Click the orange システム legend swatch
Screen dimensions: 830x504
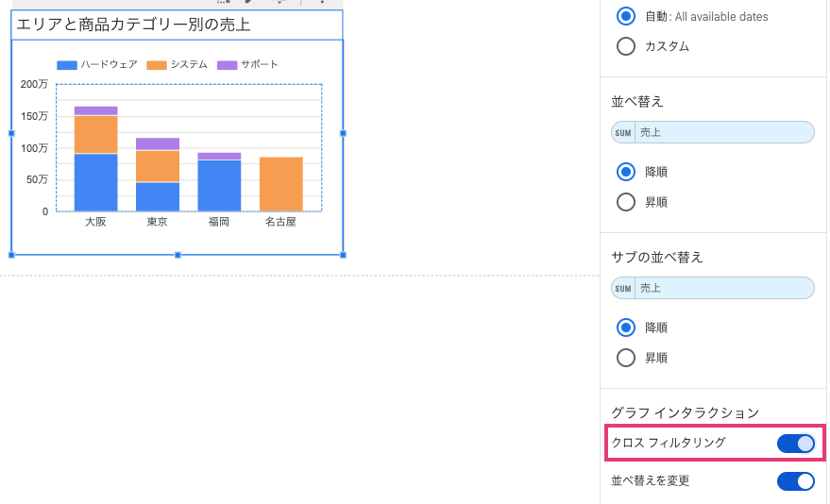[x=156, y=65]
